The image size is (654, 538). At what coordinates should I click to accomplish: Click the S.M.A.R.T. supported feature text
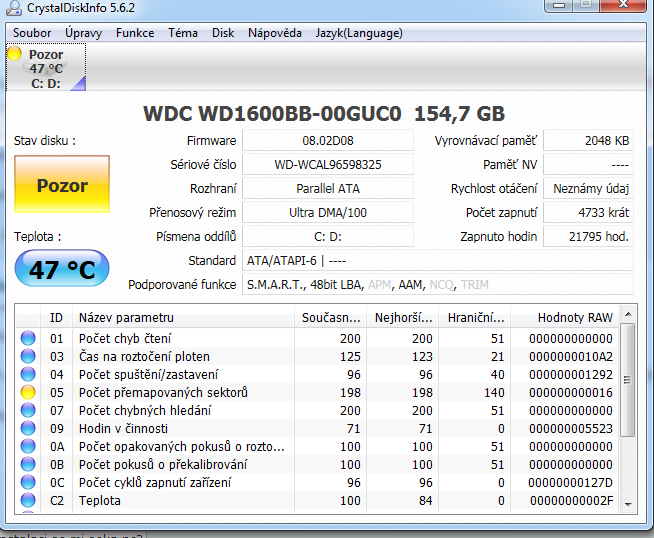click(275, 284)
